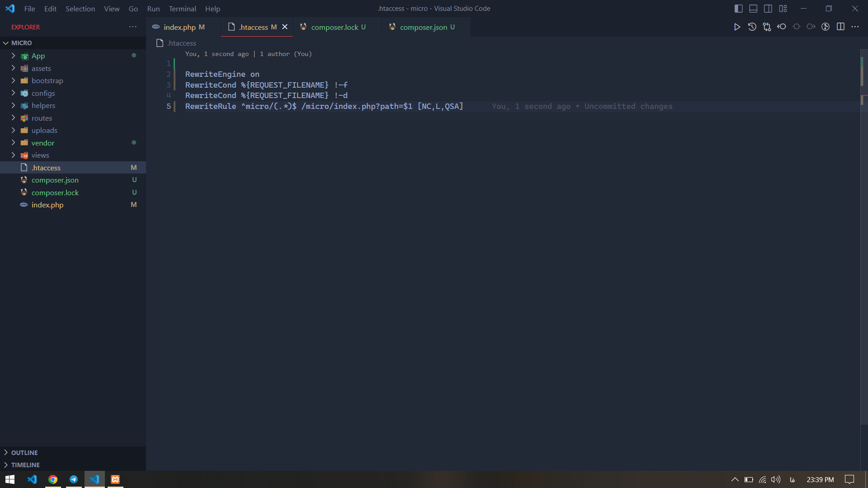Screen dimensions: 868x488
Task: Open editor more actions ellipsis
Action: tap(855, 27)
